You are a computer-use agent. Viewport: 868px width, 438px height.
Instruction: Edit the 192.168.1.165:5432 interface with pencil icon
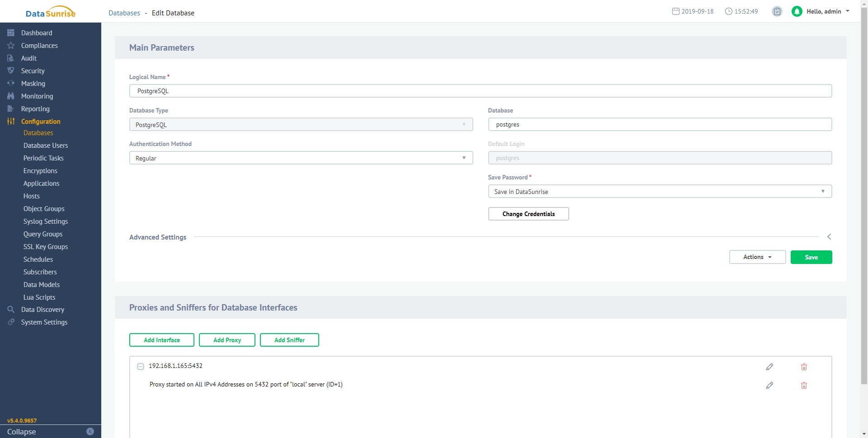click(x=769, y=367)
